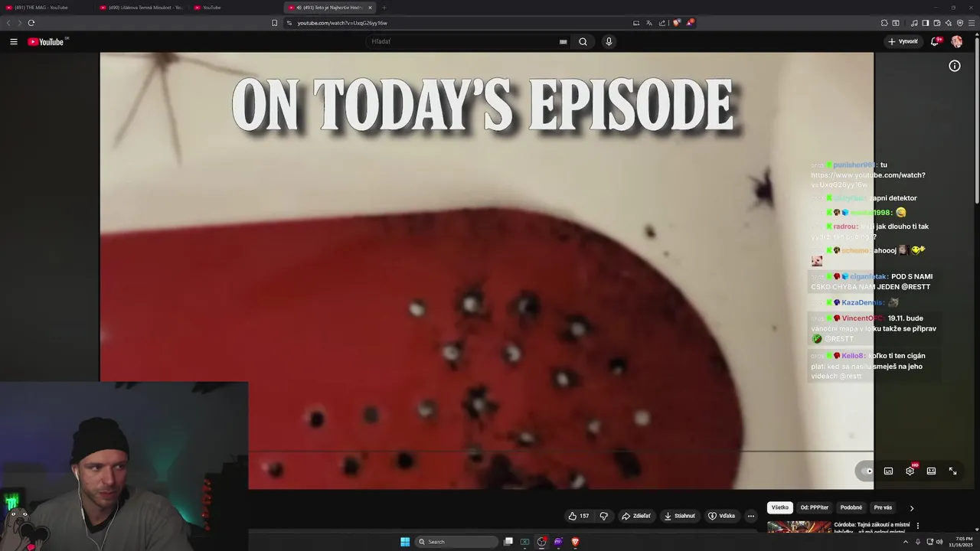Click the Zdieľať share button

(x=636, y=516)
